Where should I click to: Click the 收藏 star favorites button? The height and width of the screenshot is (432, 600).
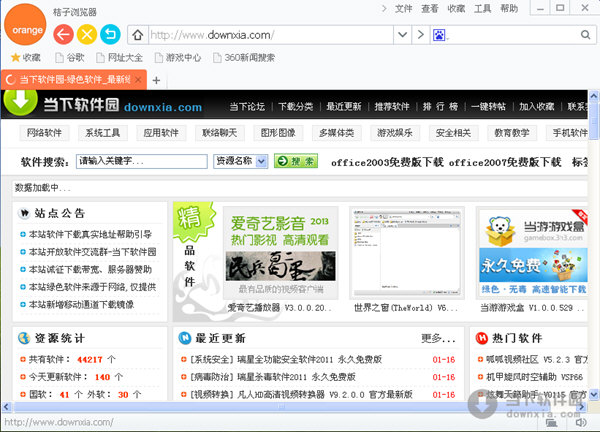click(26, 58)
